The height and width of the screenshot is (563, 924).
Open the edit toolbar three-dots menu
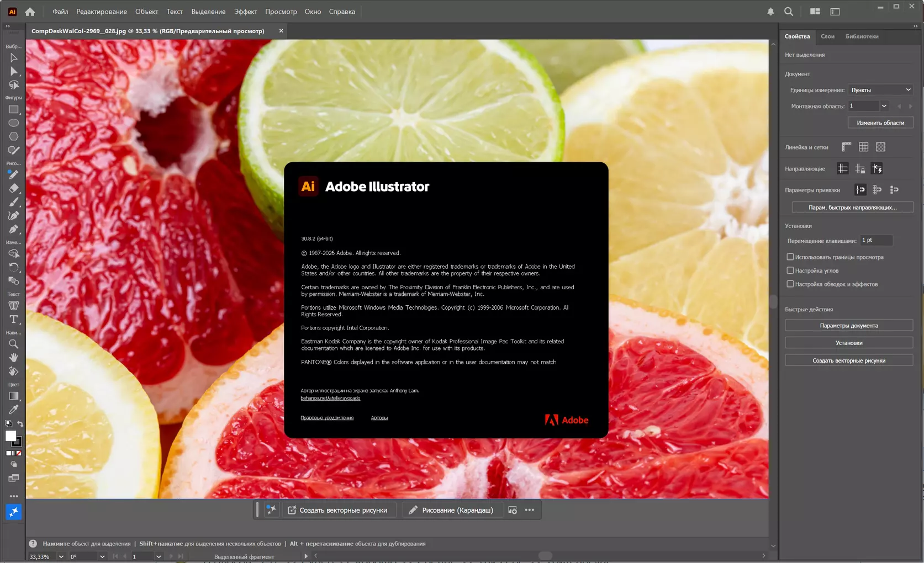click(x=14, y=496)
